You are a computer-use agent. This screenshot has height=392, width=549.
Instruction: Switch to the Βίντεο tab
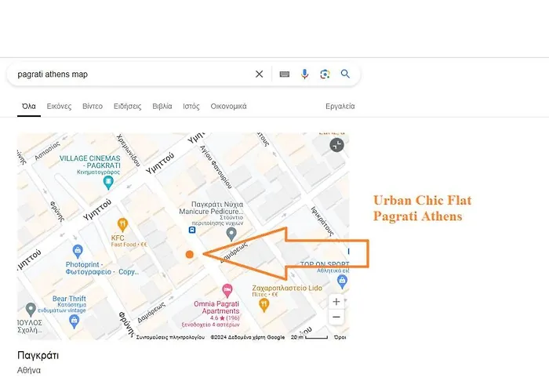pos(93,107)
